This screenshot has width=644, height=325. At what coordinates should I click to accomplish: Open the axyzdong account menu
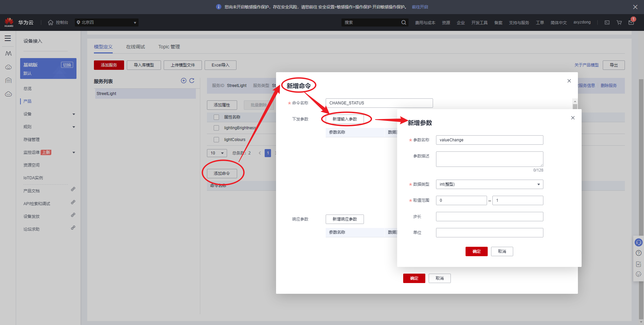[582, 22]
